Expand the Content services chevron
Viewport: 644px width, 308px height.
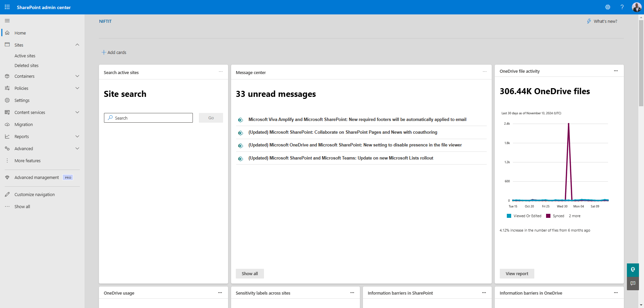77,112
